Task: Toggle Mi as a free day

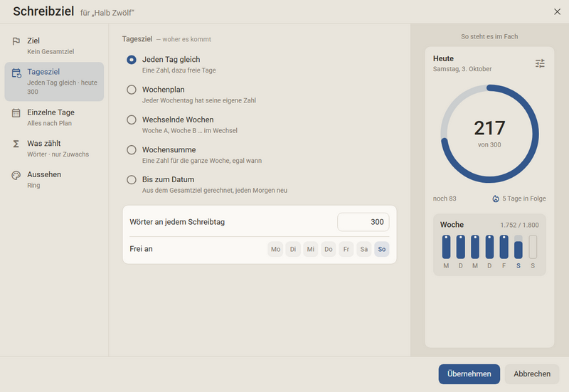Action: [x=311, y=249]
